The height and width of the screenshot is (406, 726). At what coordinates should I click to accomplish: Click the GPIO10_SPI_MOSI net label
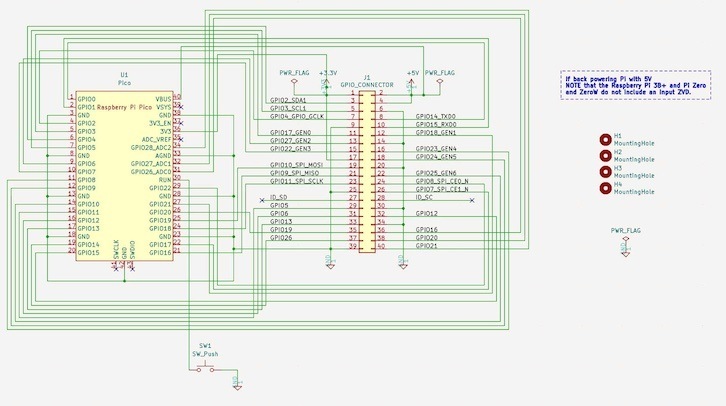click(x=296, y=165)
